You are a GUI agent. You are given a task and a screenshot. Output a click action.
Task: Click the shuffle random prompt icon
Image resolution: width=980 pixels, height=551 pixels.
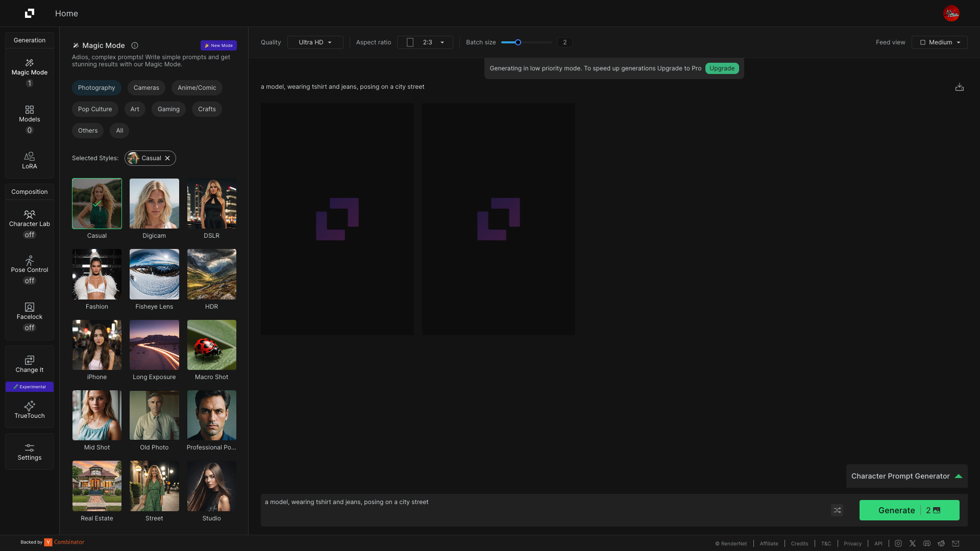(x=837, y=510)
